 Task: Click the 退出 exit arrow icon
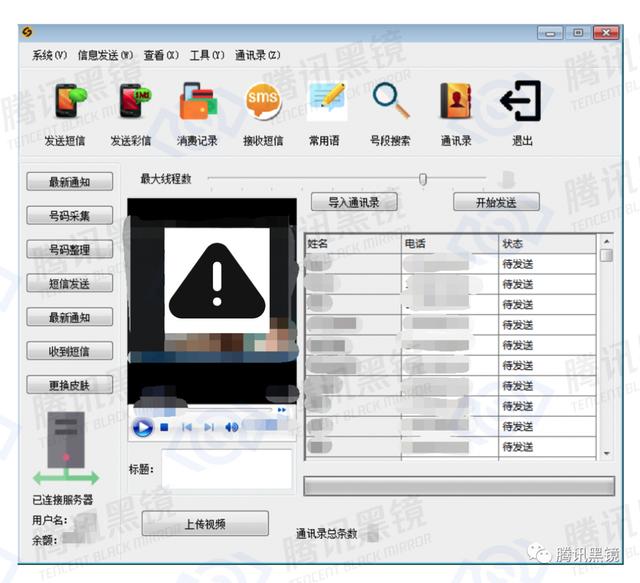[521, 100]
